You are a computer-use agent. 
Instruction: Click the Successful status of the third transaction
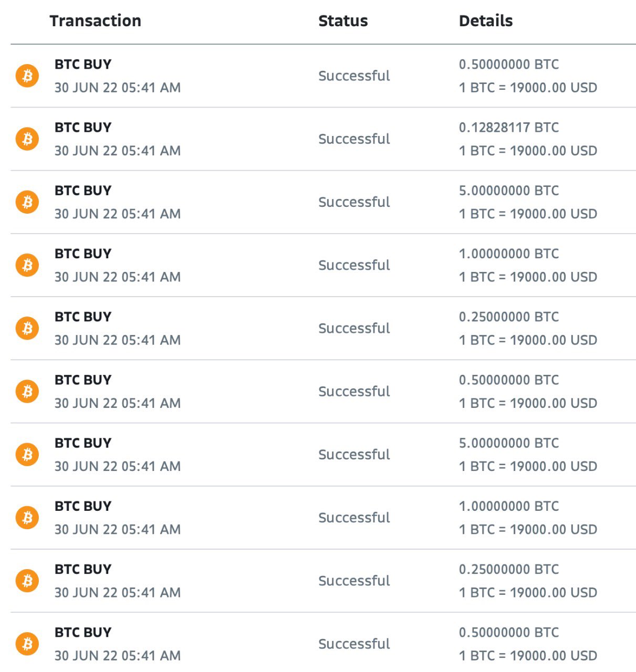[x=355, y=202]
